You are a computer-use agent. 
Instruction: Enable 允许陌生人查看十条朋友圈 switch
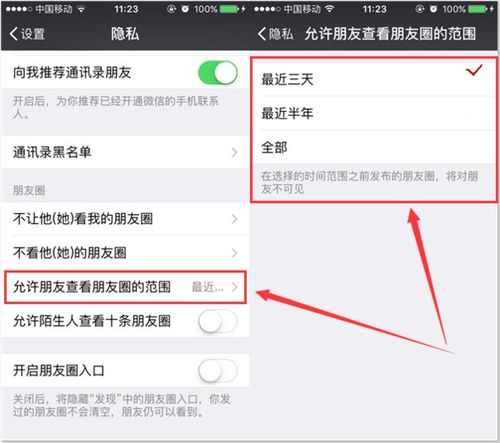(x=218, y=321)
